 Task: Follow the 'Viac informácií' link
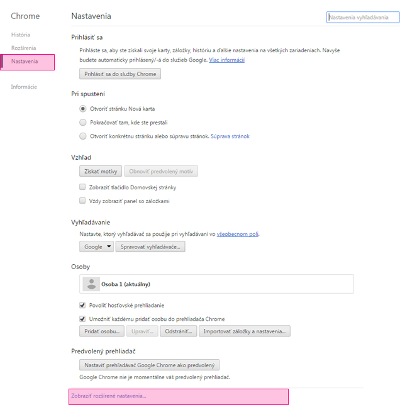click(227, 60)
